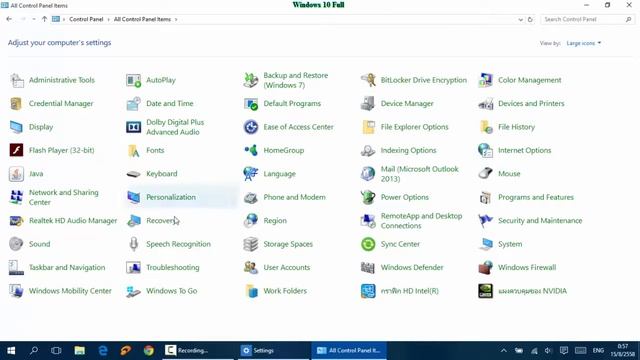Screen dimensions: 640x360
Task: Click the Phone and Modem link
Action: pyautogui.click(x=294, y=197)
